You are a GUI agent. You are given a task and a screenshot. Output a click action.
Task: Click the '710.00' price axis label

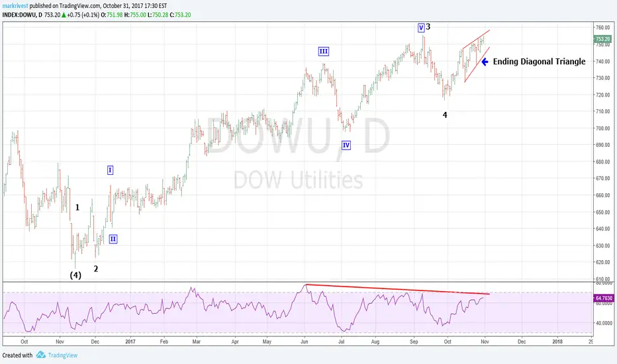[602, 111]
